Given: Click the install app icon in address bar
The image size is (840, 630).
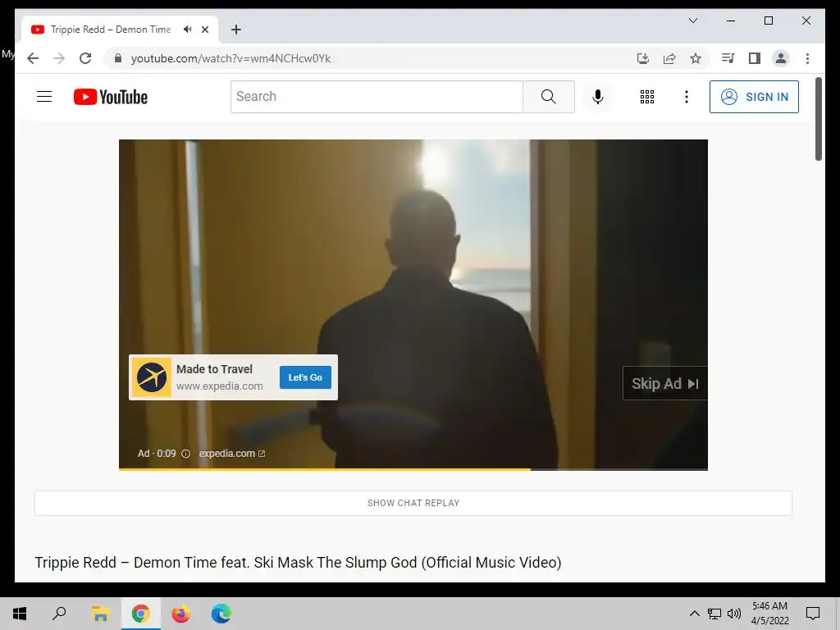Looking at the screenshot, I should [643, 58].
